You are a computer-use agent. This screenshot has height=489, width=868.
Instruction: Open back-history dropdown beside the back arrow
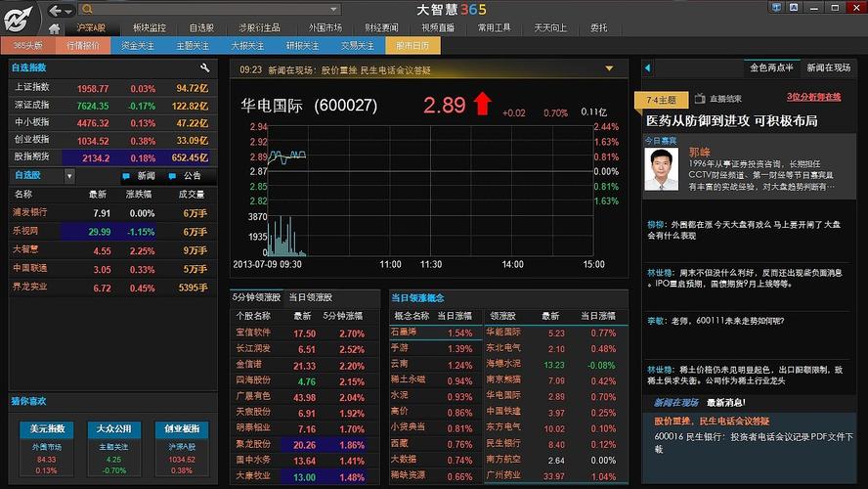tap(68, 11)
